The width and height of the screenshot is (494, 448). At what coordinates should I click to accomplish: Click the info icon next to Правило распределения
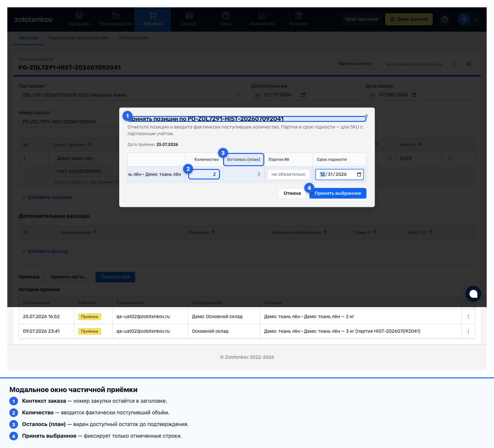(325, 232)
